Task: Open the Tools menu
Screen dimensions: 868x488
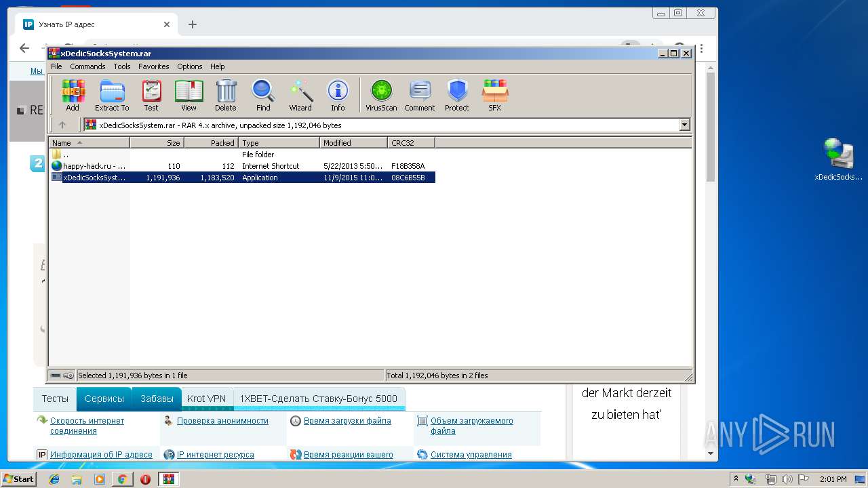Action: point(122,66)
